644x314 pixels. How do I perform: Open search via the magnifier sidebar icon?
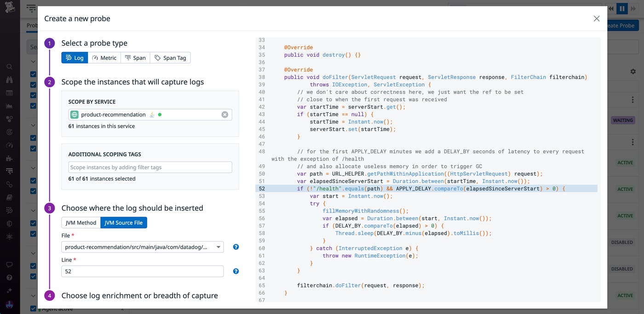[x=9, y=67]
